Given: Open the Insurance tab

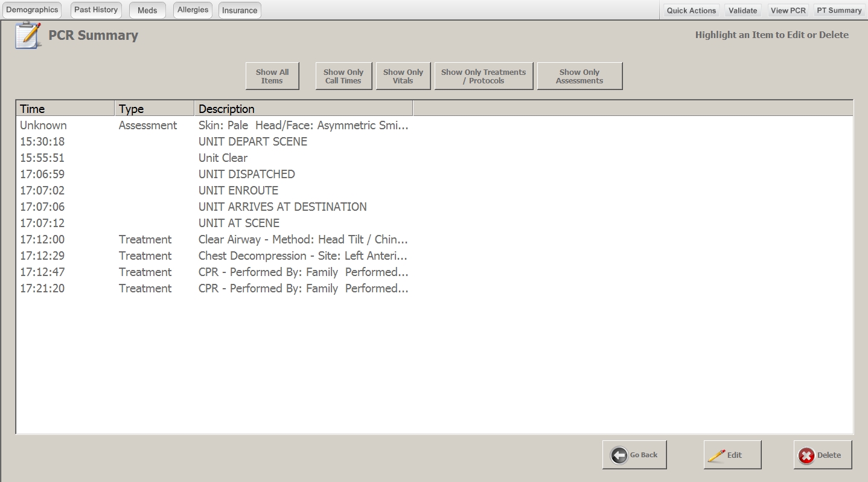Looking at the screenshot, I should click(x=240, y=10).
